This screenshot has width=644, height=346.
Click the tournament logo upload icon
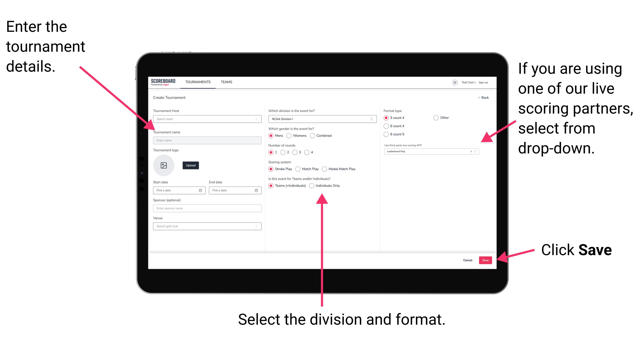[164, 165]
